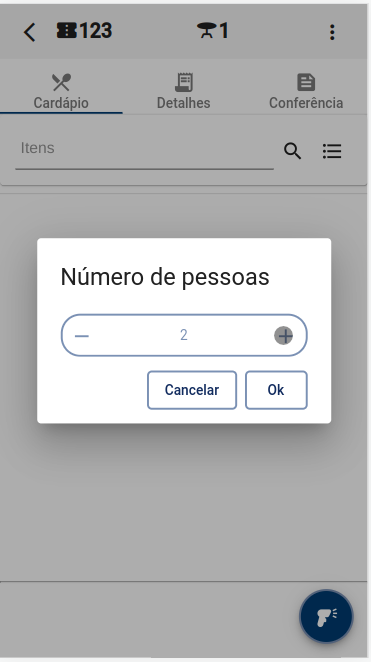Image resolution: width=371 pixels, height=662 pixels.
Task: Click the search magnifier icon
Action: tap(292, 151)
